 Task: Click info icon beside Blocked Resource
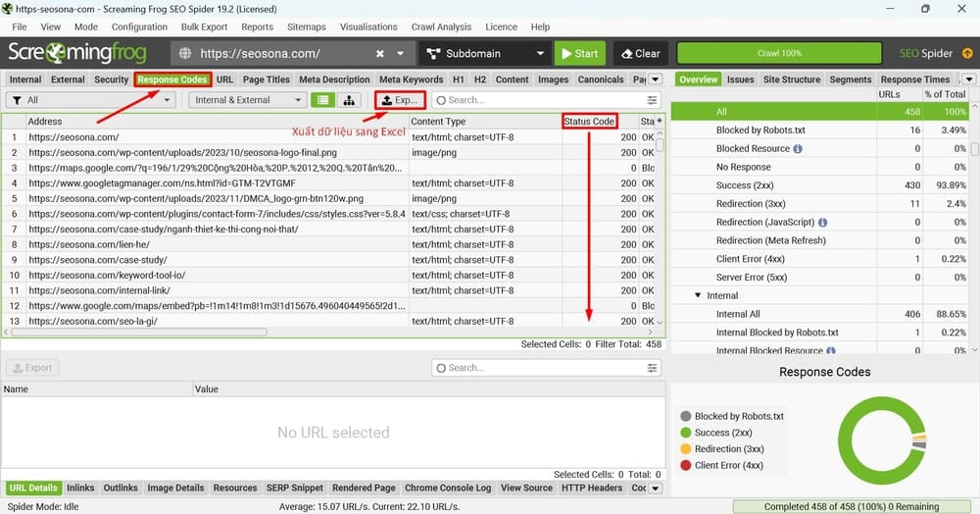(798, 149)
